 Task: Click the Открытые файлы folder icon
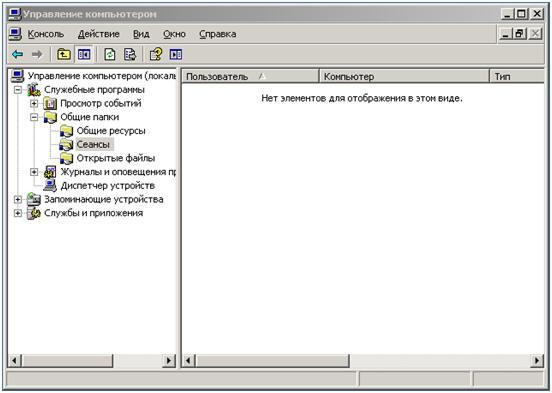click(x=66, y=158)
